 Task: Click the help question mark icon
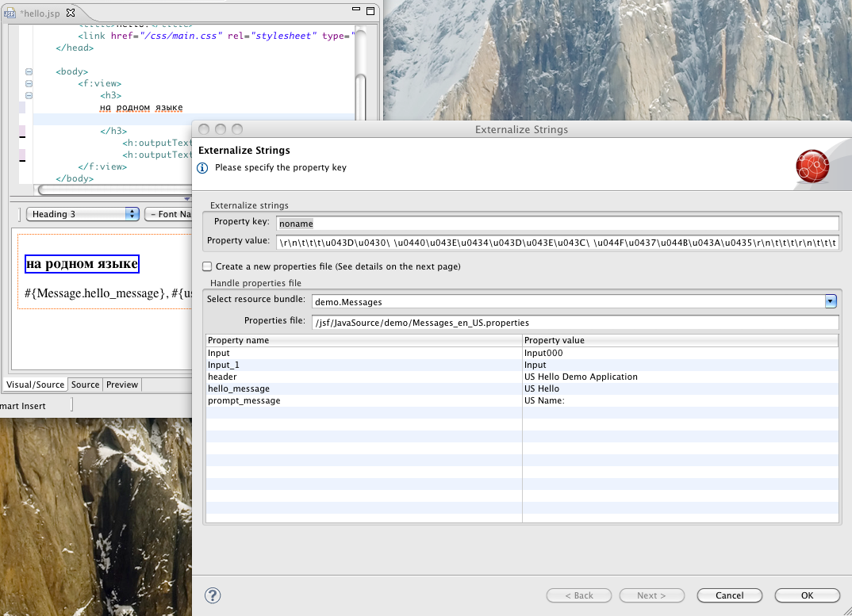213,595
